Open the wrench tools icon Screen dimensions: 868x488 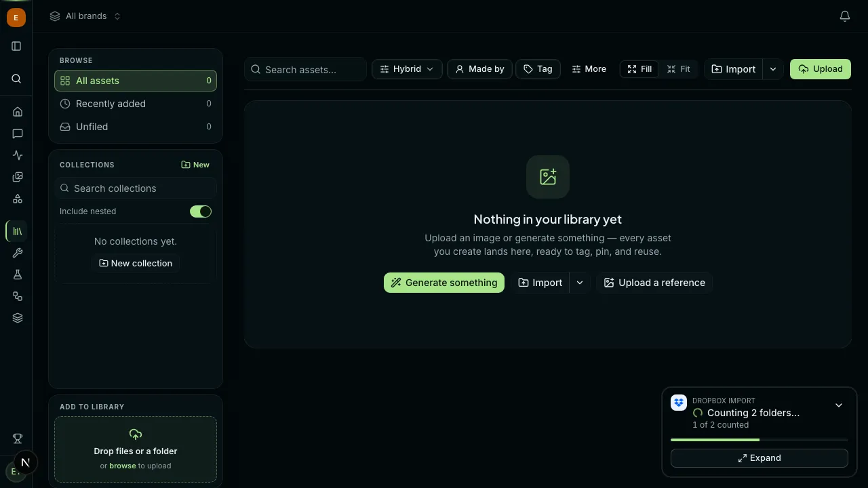18,253
